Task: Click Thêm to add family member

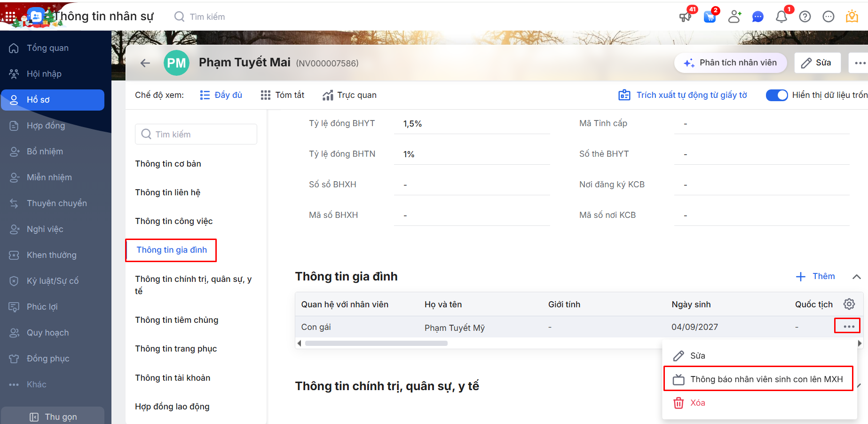Action: (x=815, y=277)
